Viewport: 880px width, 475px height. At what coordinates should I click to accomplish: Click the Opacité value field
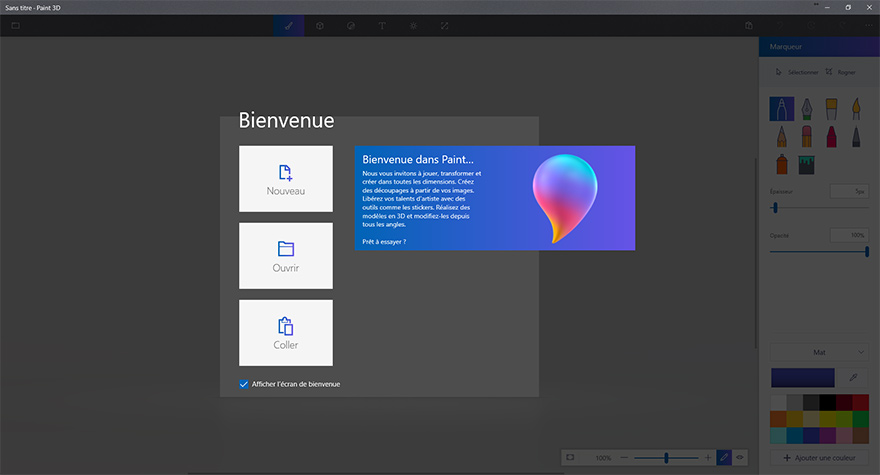coord(849,235)
